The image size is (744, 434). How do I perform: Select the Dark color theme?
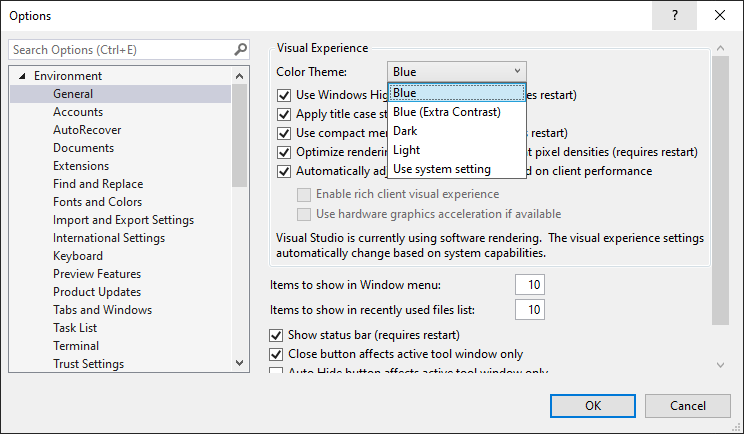click(405, 131)
